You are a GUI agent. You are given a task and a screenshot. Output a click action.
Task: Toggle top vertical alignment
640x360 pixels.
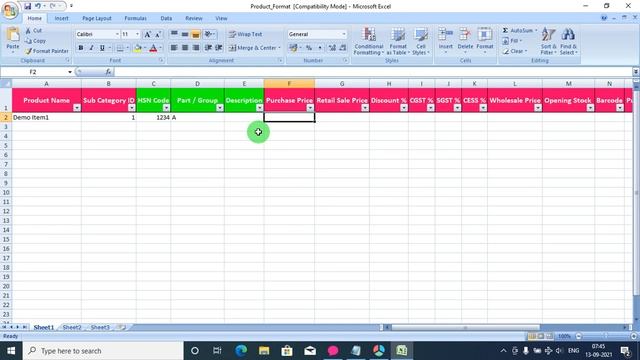point(174,34)
